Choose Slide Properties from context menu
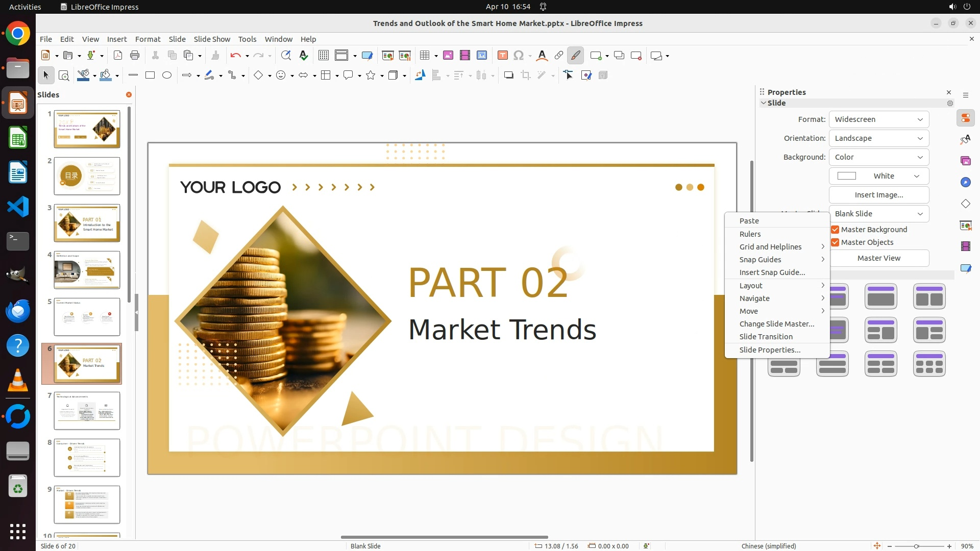 770,350
